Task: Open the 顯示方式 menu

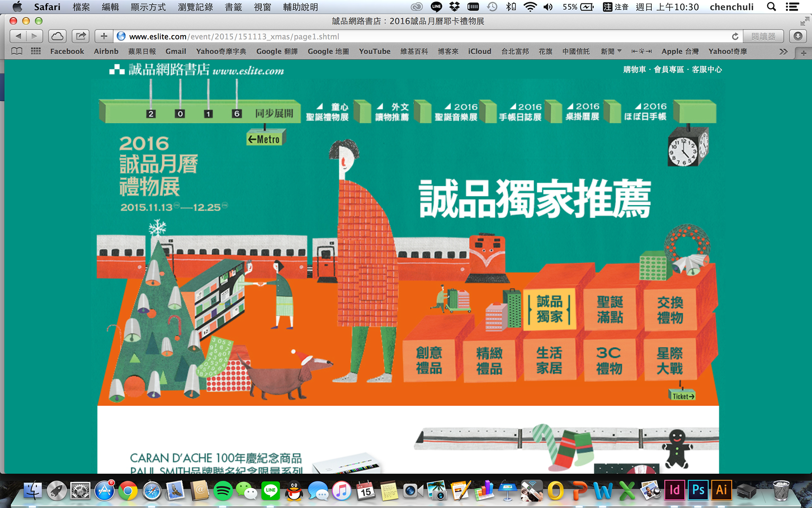Action: [x=148, y=7]
